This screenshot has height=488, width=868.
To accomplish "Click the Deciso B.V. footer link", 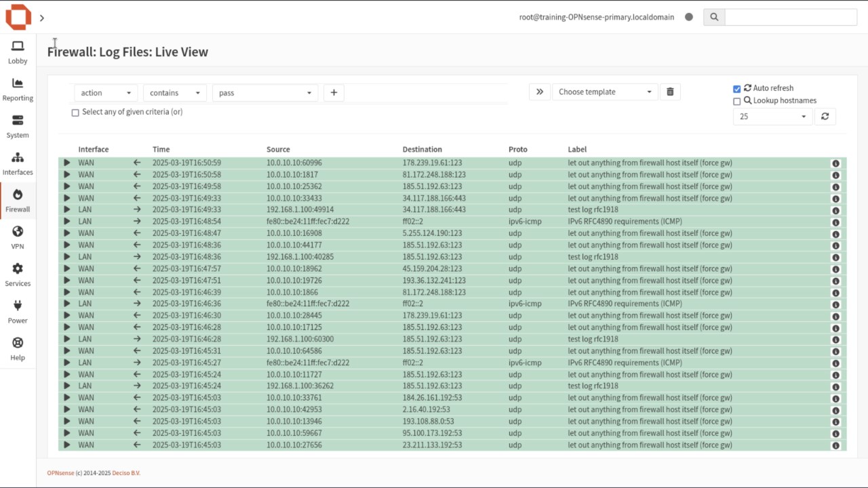I will tap(126, 473).
